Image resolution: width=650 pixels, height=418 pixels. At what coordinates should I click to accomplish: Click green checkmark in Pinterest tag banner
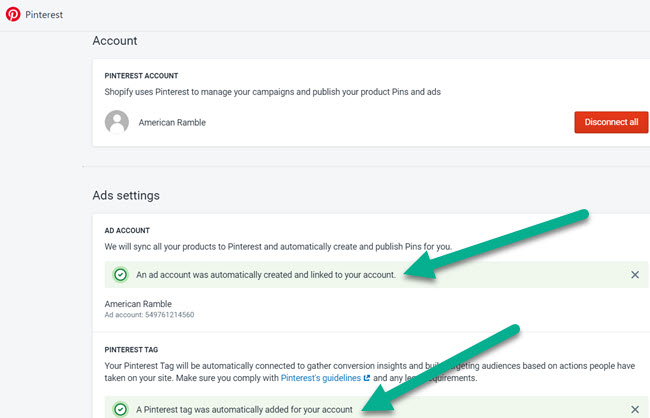click(x=120, y=409)
